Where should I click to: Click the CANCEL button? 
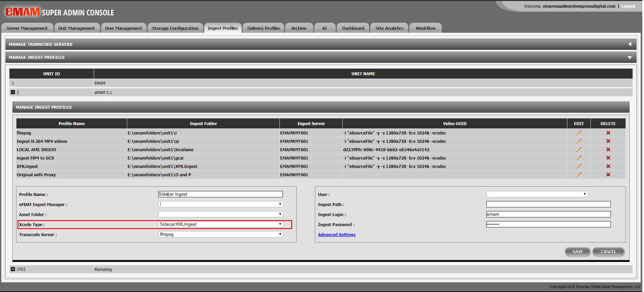[609, 252]
